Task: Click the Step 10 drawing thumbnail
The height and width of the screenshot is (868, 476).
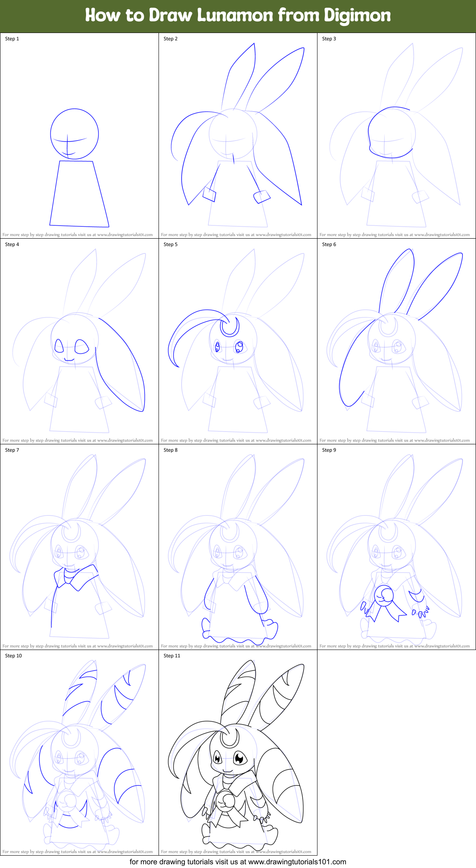Action: point(79,753)
